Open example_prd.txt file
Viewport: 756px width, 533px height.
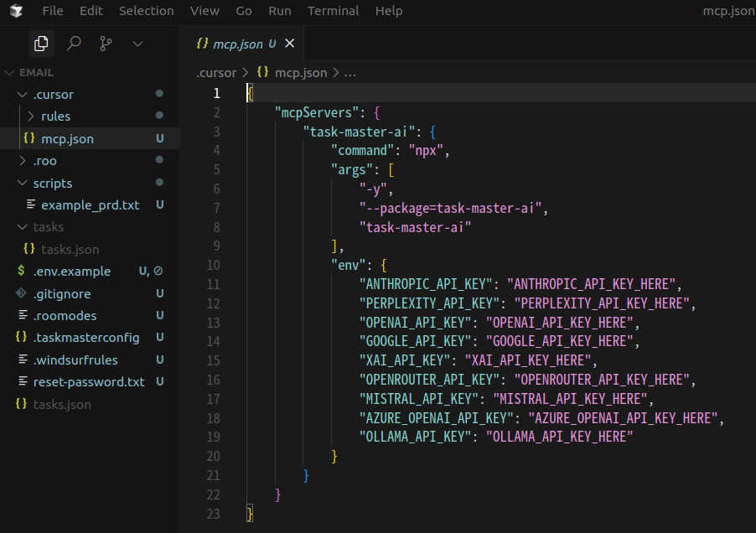90,205
